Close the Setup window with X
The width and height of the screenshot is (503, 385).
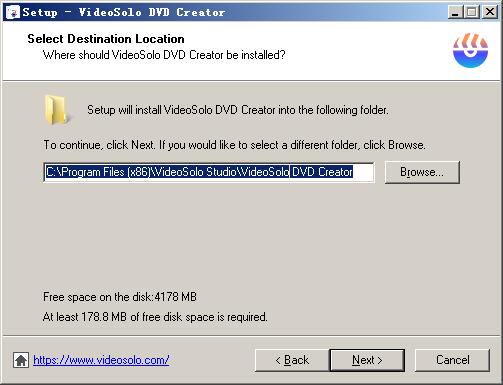pyautogui.click(x=490, y=12)
